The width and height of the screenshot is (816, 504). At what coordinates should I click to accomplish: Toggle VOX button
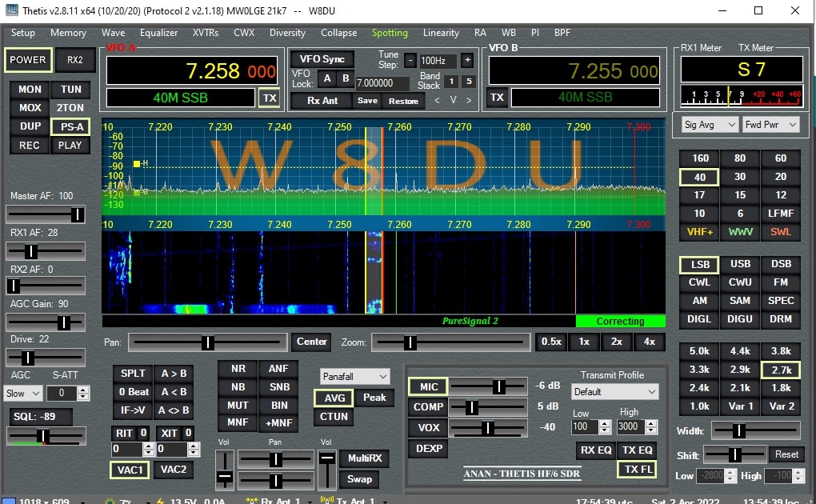pyautogui.click(x=428, y=427)
